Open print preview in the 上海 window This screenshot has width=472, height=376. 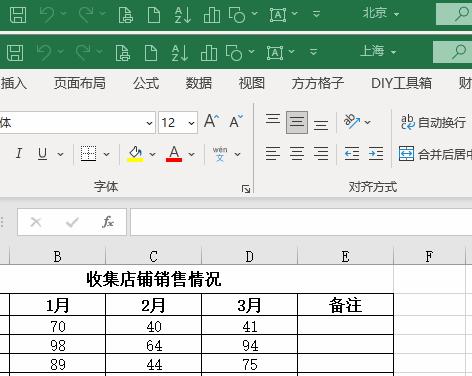tap(123, 53)
